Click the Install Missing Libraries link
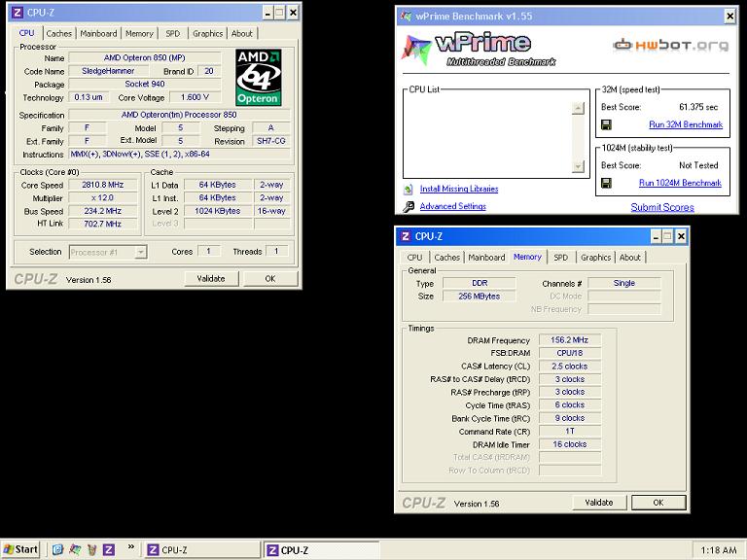This screenshot has height=560, width=747. click(x=459, y=189)
